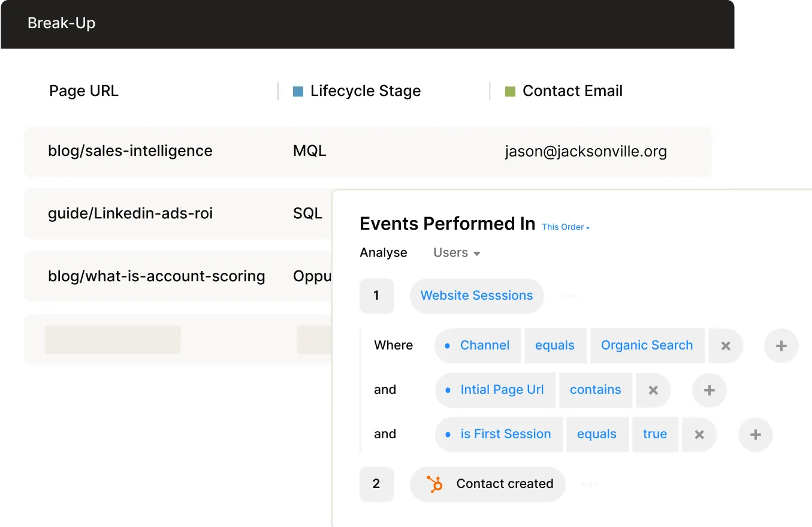Remove the Intial Page Url filter

(x=653, y=390)
